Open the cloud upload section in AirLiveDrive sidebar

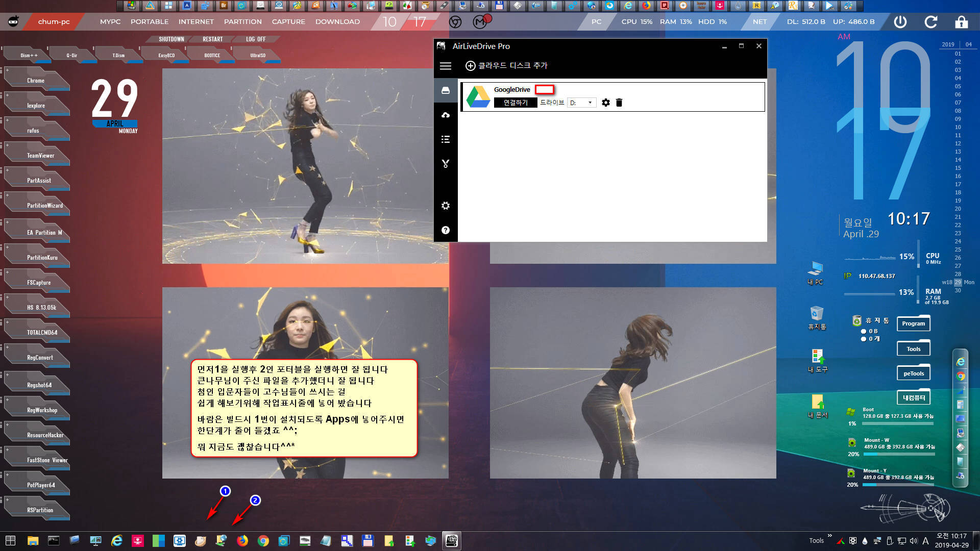(446, 115)
